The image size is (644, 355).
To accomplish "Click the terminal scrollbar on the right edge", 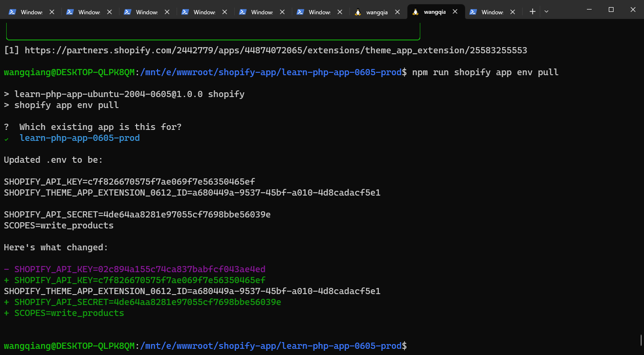I will coord(641,340).
